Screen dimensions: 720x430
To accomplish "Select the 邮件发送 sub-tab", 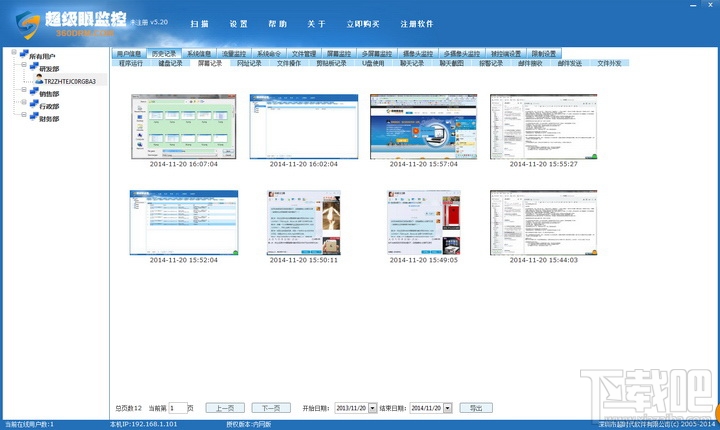I will click(570, 63).
